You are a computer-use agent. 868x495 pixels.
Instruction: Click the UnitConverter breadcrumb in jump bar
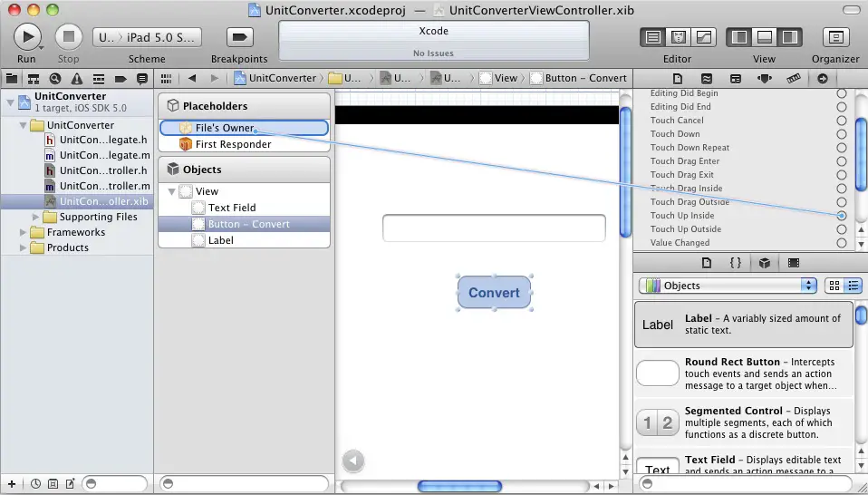[x=275, y=78]
